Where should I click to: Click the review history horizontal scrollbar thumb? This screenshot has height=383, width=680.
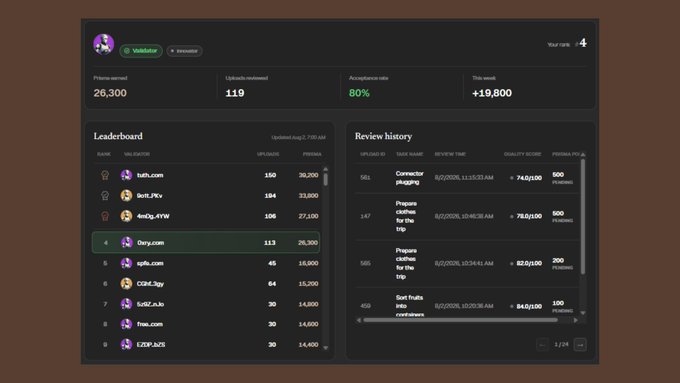[x=461, y=320]
